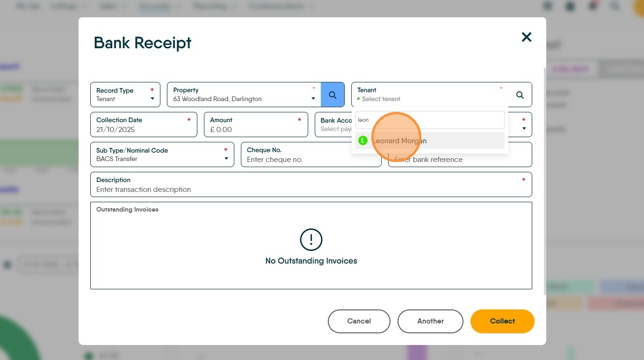Click the Description input field
Image resolution: width=644 pixels, height=360 pixels.
pyautogui.click(x=311, y=184)
